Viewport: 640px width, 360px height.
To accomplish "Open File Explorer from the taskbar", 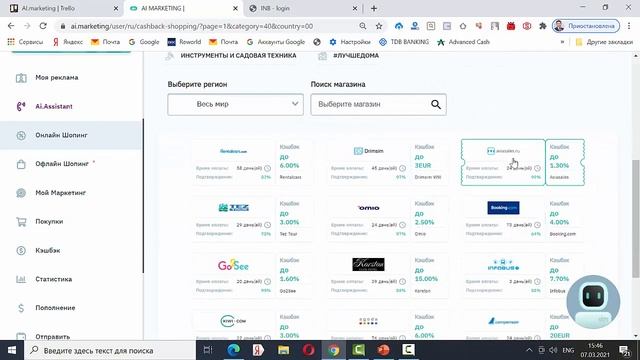I will pos(283,350).
